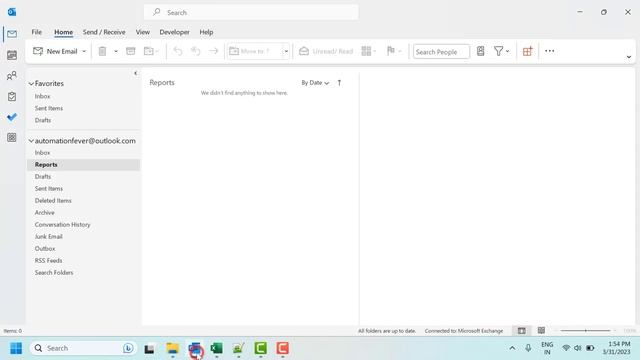The height and width of the screenshot is (360, 640).
Task: Open Inbox under the outlook.com account
Action: pos(42,153)
